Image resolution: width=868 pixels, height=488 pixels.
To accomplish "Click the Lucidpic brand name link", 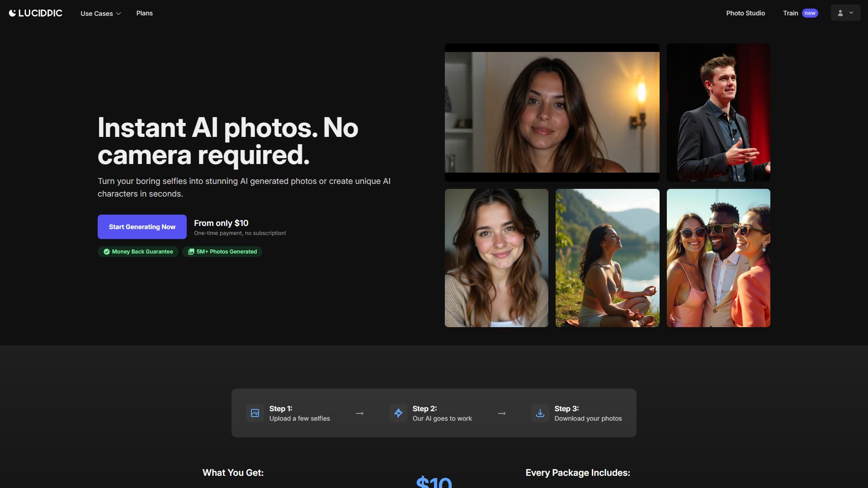I will (x=40, y=13).
